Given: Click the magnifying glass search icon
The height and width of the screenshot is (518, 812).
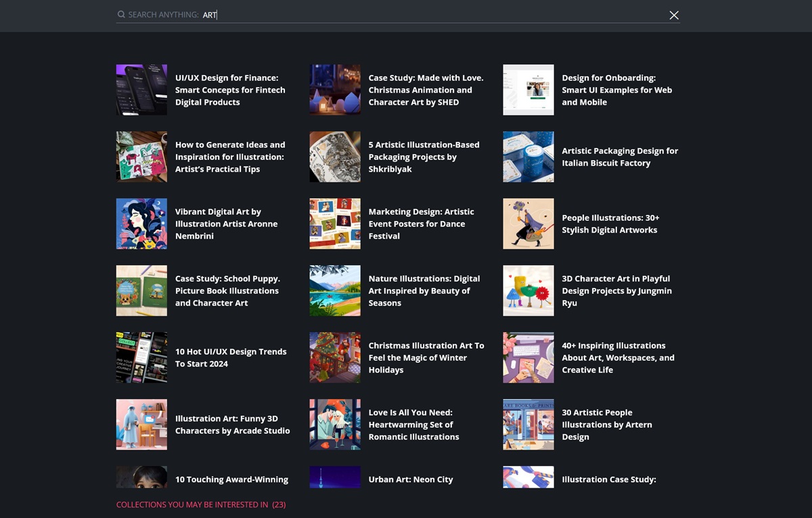Looking at the screenshot, I should point(121,15).
